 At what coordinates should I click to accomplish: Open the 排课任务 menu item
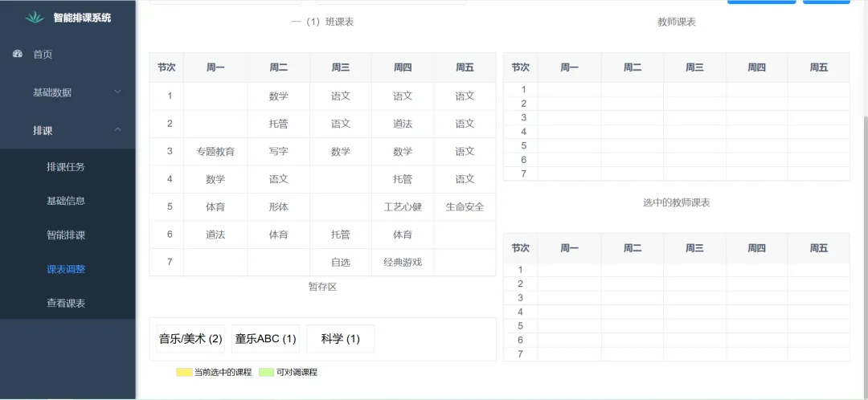[x=66, y=167]
